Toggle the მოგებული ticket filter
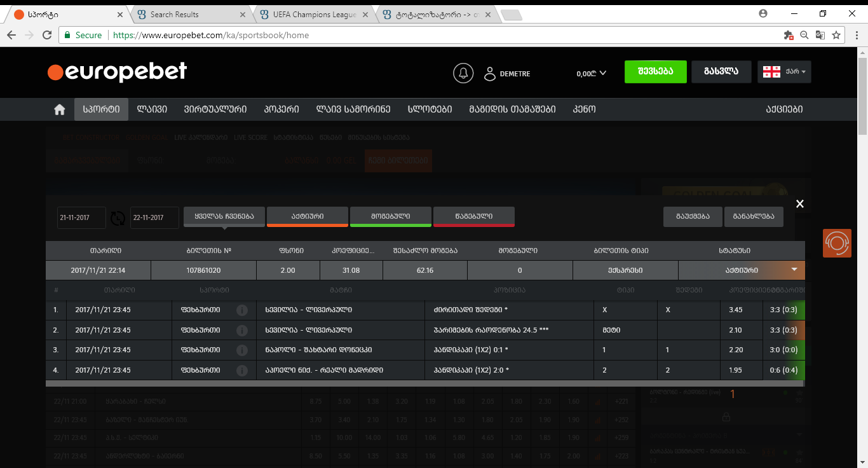Viewport: 868px width, 468px height. tap(390, 216)
